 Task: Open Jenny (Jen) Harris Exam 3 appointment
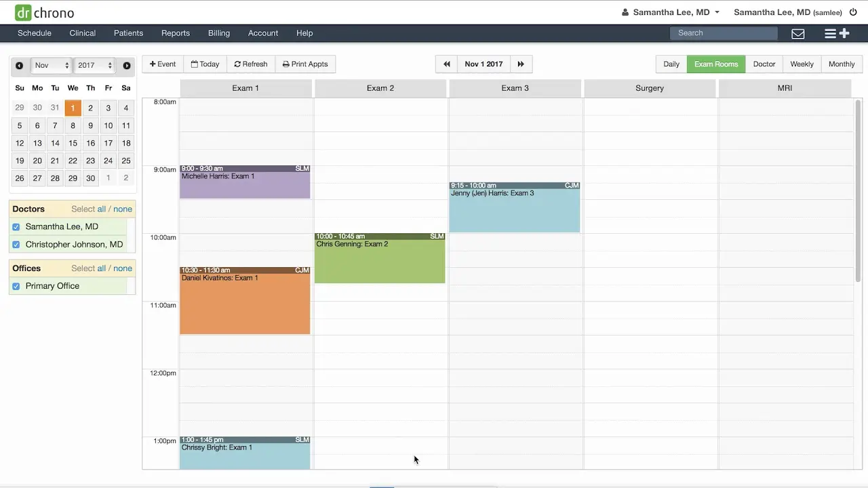pos(515,207)
